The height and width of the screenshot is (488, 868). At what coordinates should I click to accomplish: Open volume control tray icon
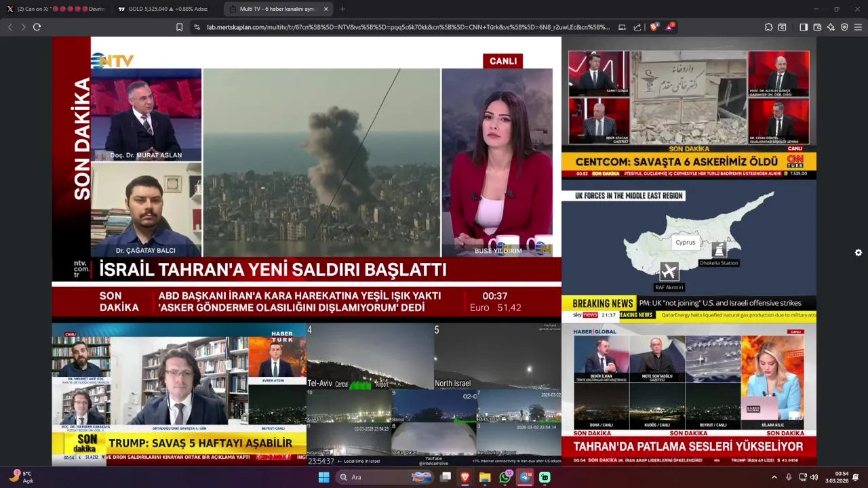point(814,477)
